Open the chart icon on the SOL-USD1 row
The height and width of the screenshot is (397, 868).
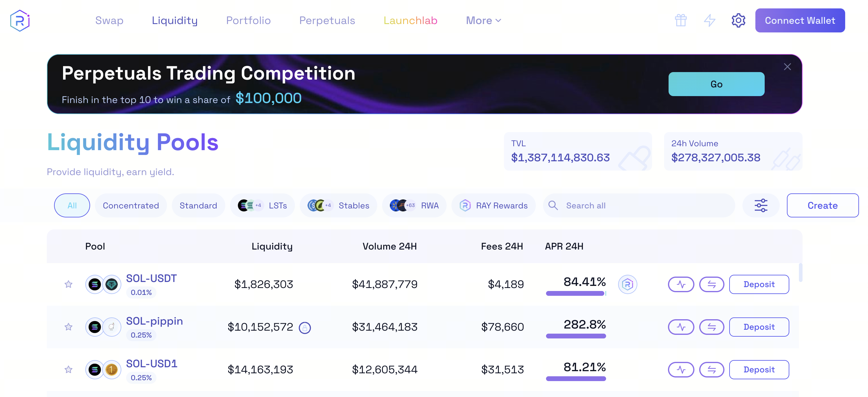tap(681, 369)
